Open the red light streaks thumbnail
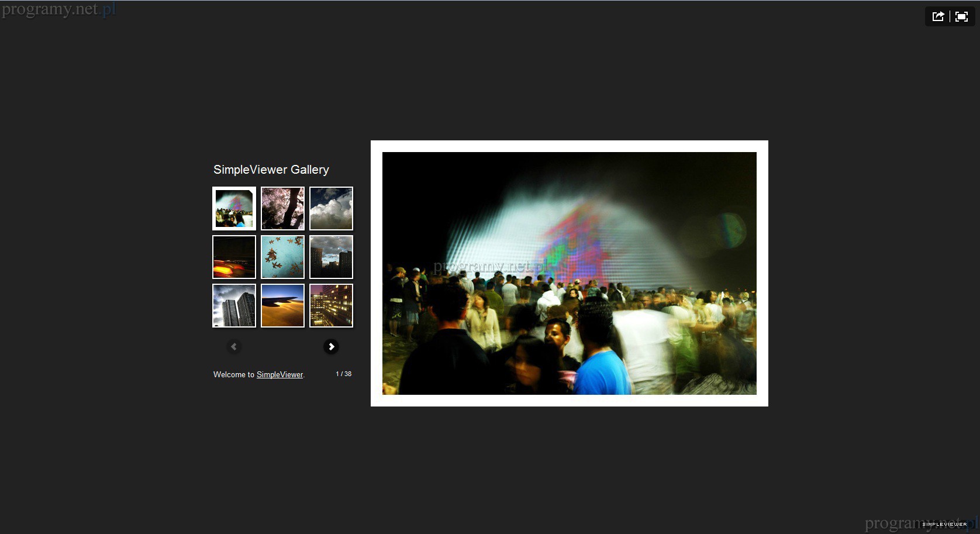This screenshot has width=980, height=534. click(x=234, y=257)
